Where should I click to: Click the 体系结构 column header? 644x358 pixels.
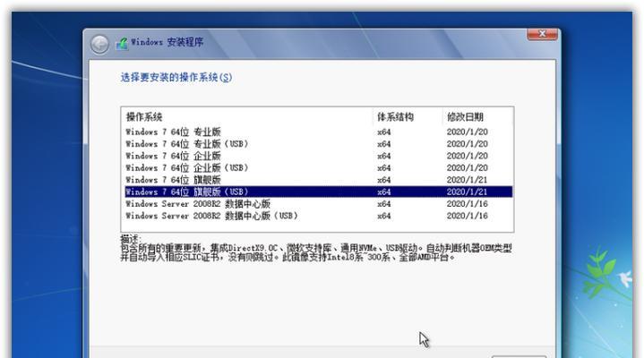click(408, 117)
